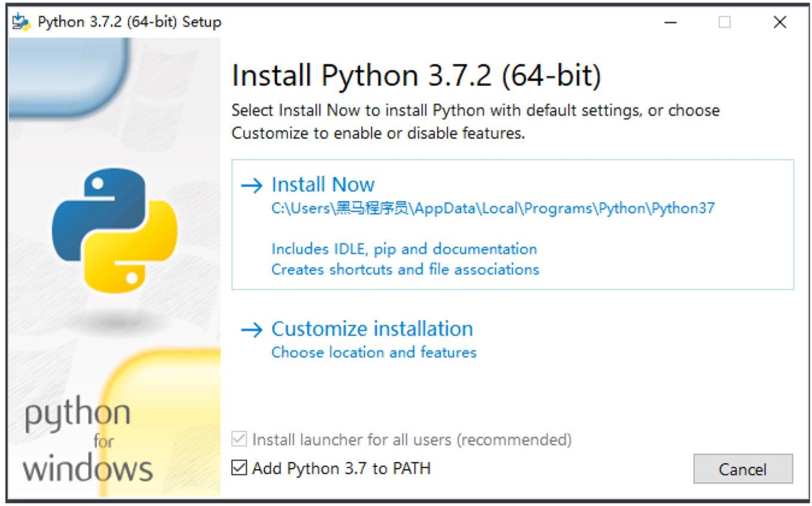Screen dimensions: 812x506
Task: Close the setup window with the X
Action: click(780, 22)
